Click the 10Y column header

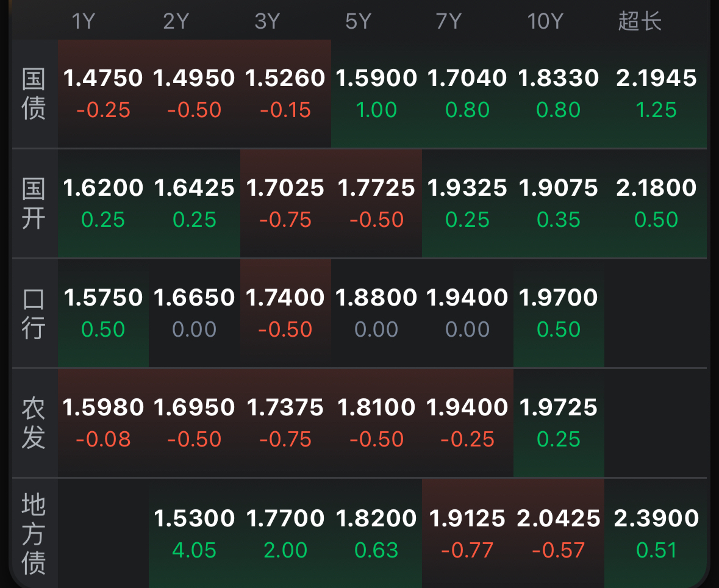coord(545,22)
